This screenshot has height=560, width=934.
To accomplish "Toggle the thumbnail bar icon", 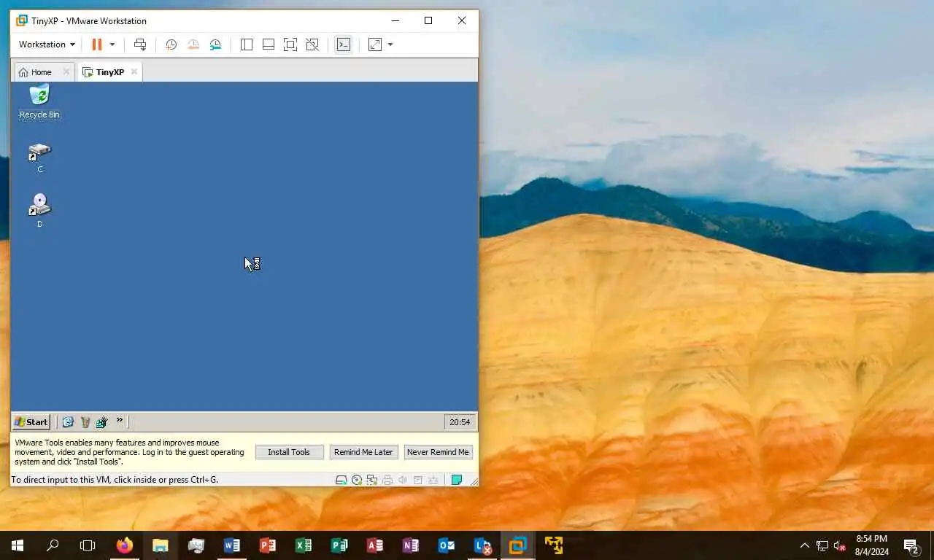I will click(269, 44).
